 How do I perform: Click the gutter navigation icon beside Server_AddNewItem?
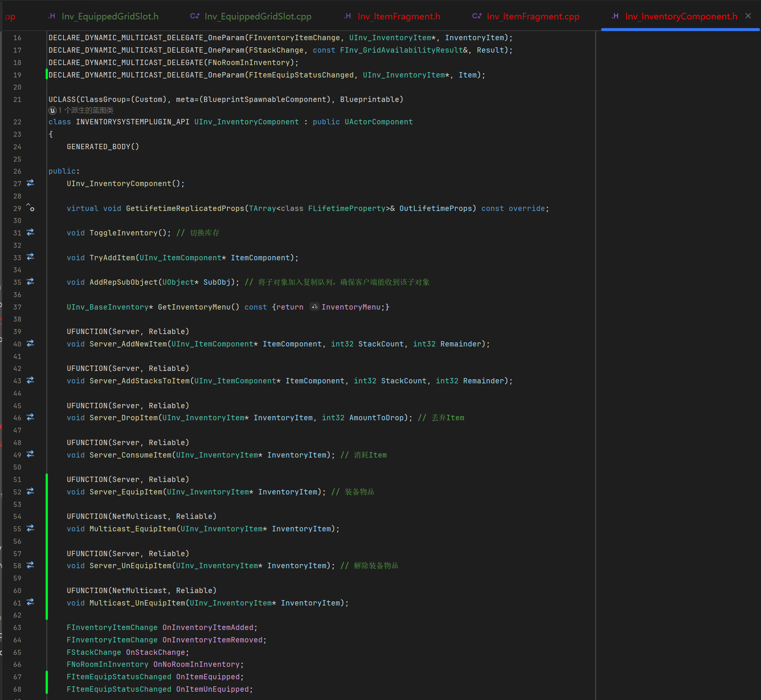[30, 344]
